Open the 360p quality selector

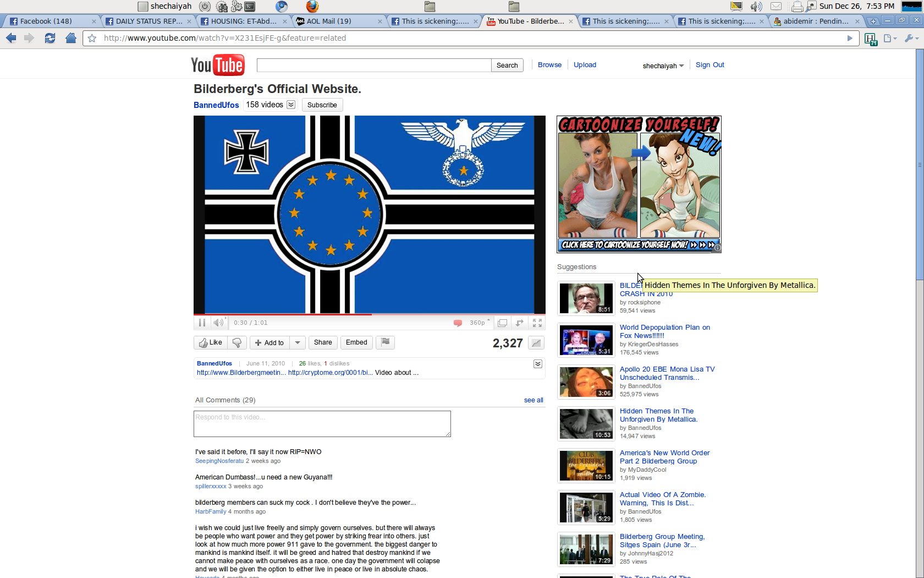pos(480,323)
